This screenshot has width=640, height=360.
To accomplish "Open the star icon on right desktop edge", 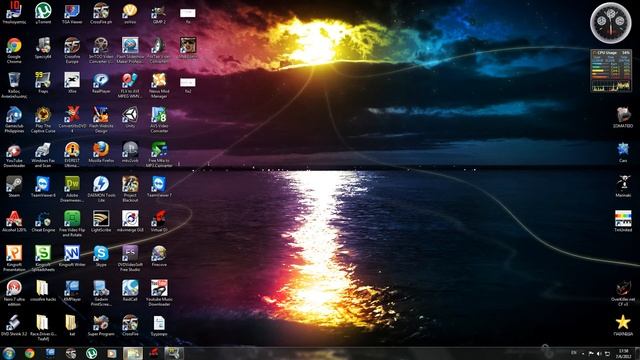I will (623, 325).
